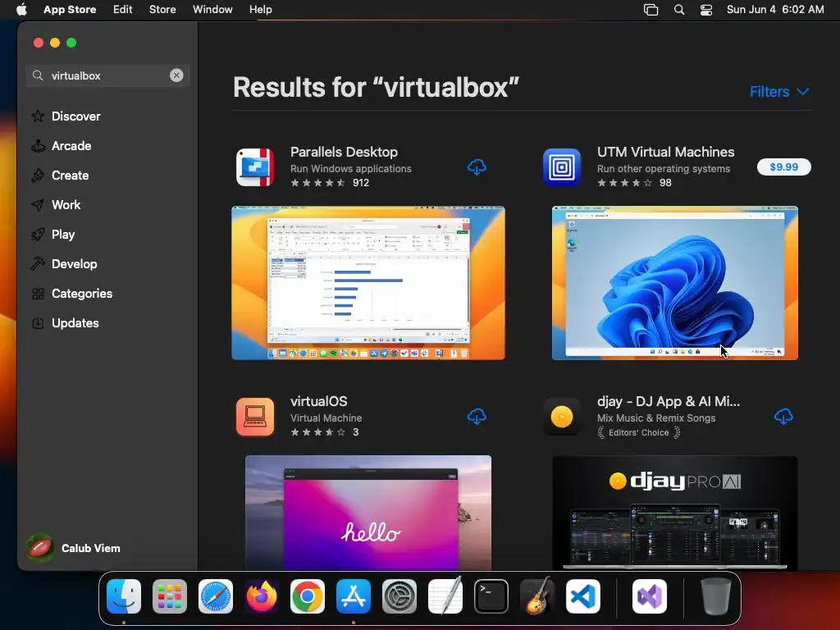The height and width of the screenshot is (630, 840).
Task: Click the virtualbox search field
Action: point(107,75)
